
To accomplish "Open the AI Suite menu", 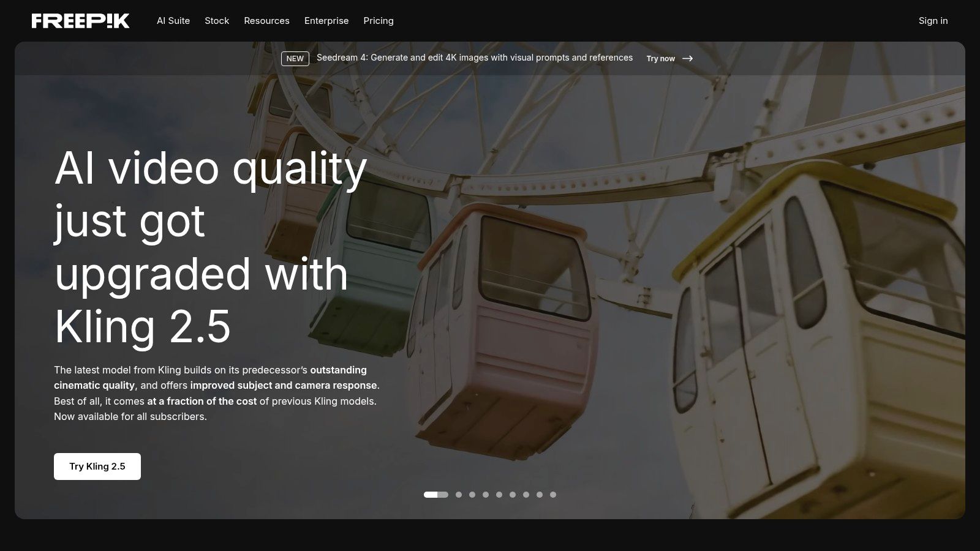I will click(x=173, y=21).
